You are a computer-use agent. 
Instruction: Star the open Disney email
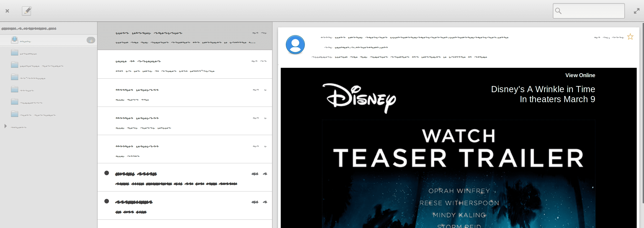(630, 37)
